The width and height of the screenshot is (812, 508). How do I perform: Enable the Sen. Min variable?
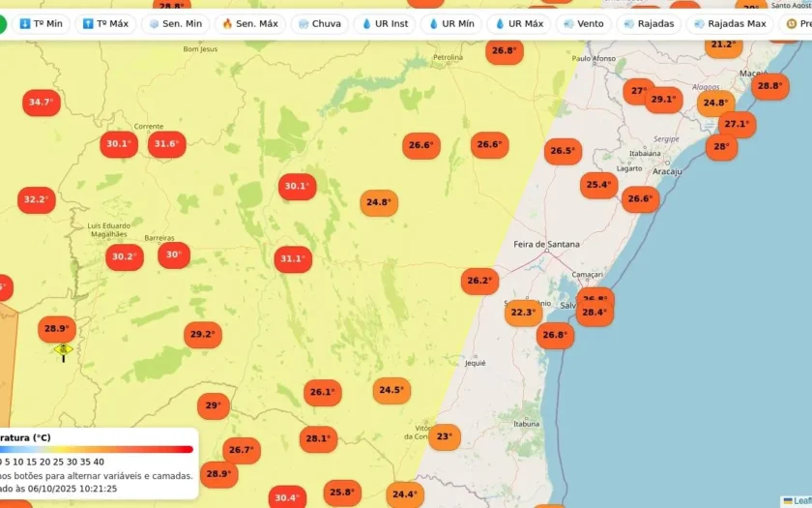[x=176, y=24]
